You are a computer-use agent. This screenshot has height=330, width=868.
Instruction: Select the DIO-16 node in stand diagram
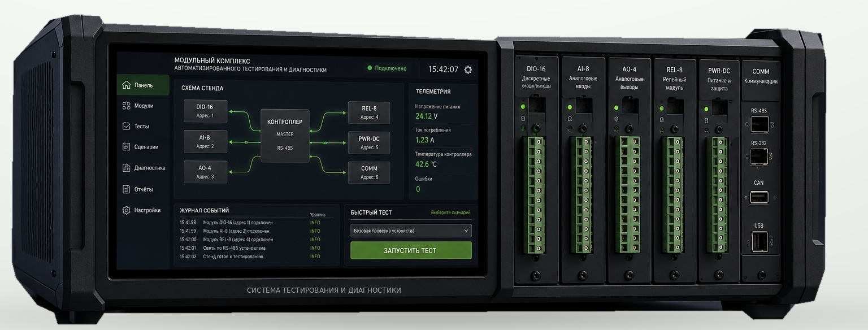pyautogui.click(x=205, y=111)
